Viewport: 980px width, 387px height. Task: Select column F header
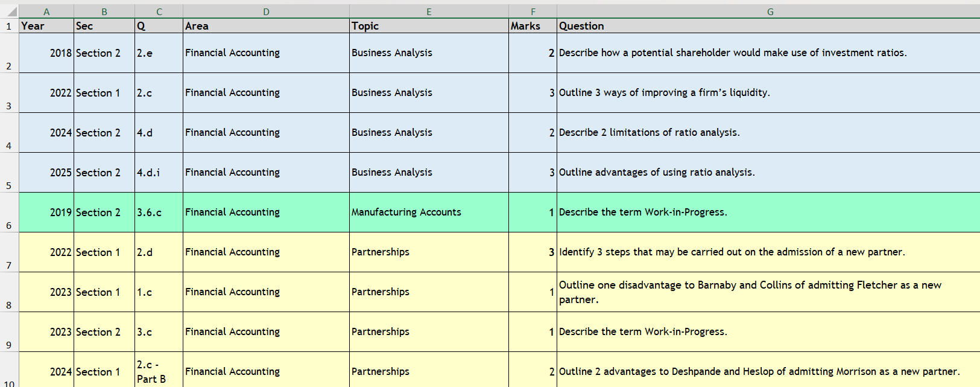[533, 11]
